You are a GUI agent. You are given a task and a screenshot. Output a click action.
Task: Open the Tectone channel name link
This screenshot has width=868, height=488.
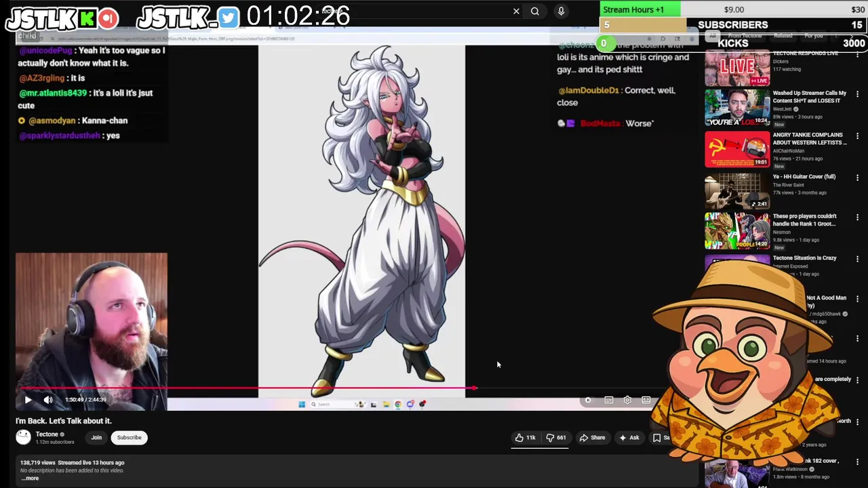[47, 434]
